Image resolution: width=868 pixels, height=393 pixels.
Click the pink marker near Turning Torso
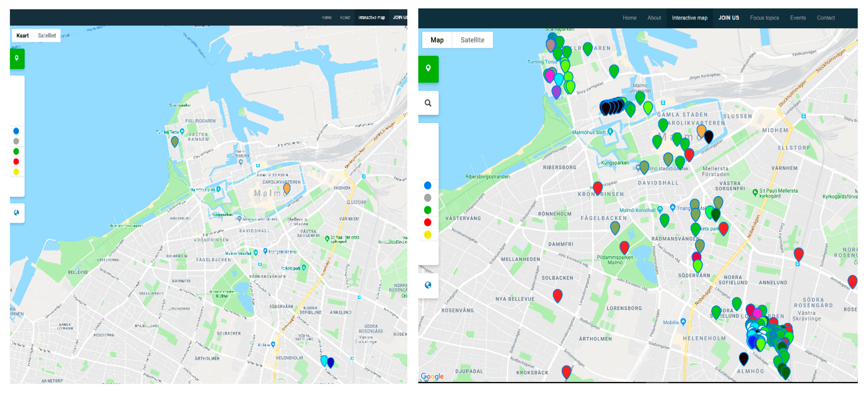tap(550, 75)
